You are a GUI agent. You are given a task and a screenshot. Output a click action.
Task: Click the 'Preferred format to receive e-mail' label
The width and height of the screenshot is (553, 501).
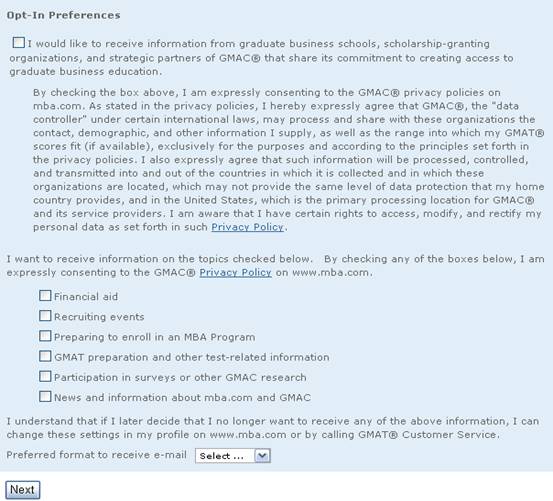97,455
